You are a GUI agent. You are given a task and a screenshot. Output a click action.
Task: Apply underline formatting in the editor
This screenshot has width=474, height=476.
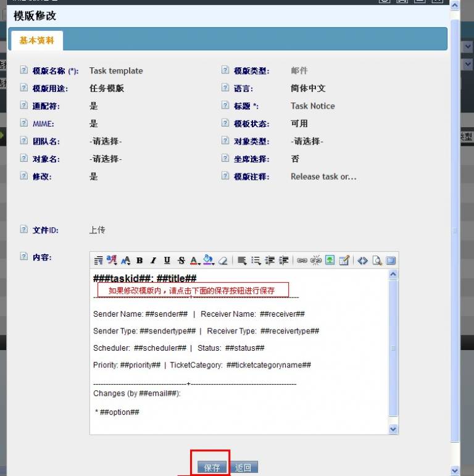point(167,261)
